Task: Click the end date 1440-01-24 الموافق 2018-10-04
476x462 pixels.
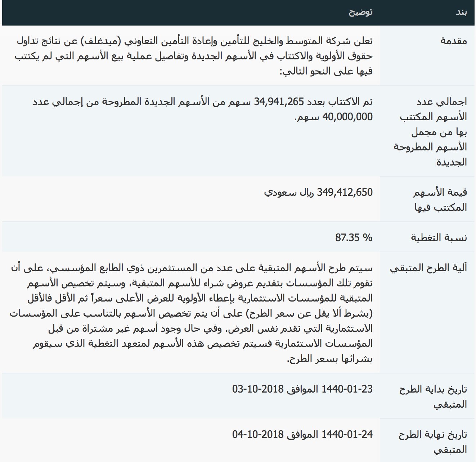Action: 302,435
